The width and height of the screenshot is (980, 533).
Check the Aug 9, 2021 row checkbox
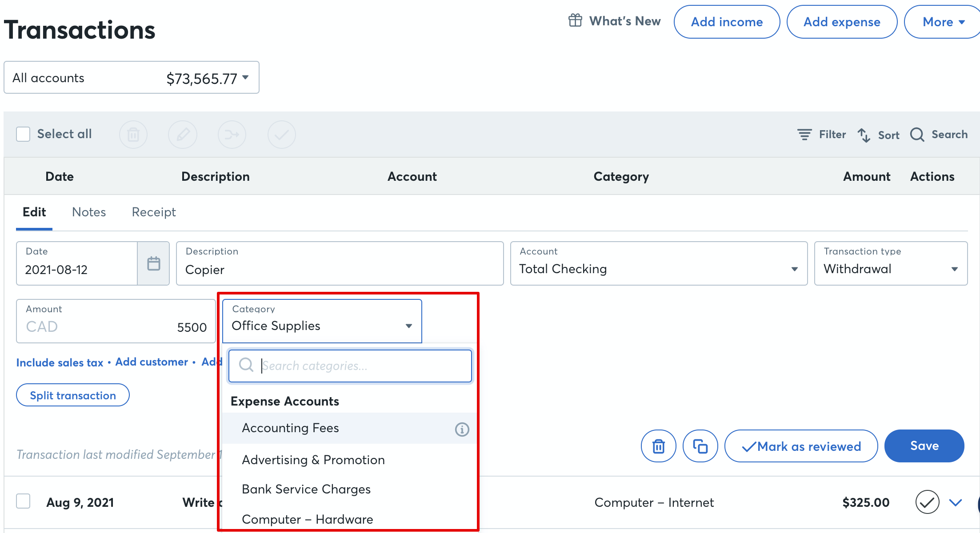23,501
